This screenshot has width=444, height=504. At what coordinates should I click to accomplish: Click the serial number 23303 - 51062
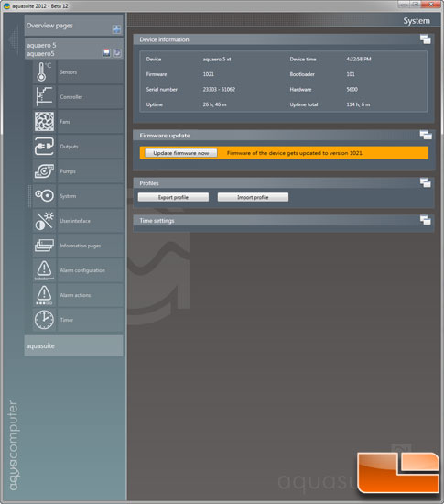pyautogui.click(x=219, y=90)
